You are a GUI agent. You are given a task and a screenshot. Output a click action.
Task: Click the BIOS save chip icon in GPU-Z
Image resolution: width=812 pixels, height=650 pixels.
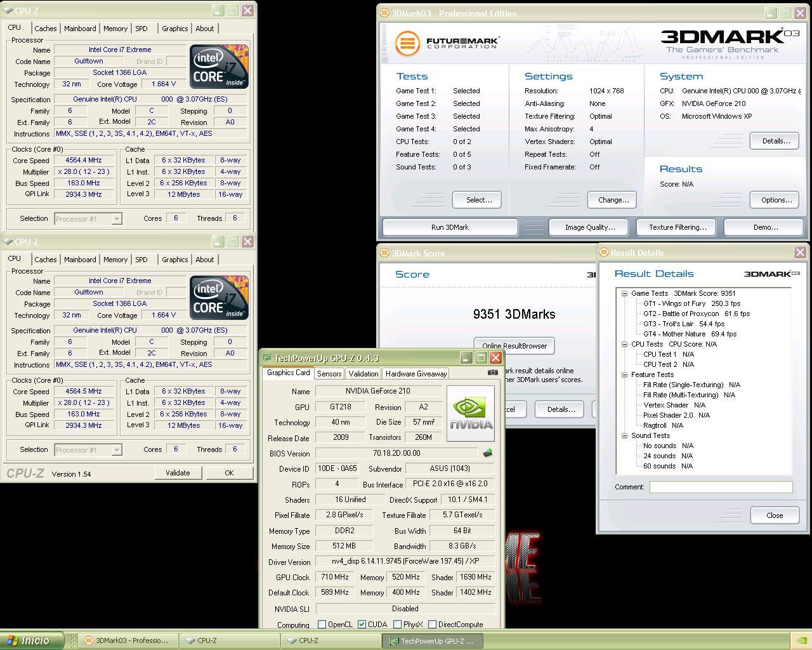click(x=487, y=453)
